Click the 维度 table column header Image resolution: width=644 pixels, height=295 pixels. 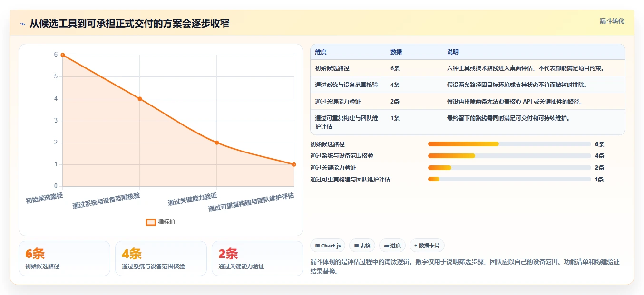(321, 52)
